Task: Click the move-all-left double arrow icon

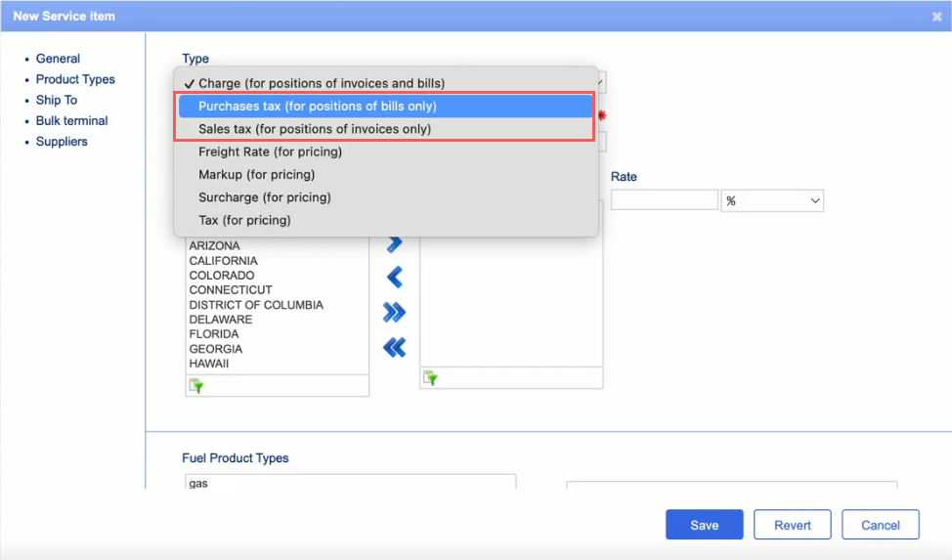Action: (x=395, y=347)
